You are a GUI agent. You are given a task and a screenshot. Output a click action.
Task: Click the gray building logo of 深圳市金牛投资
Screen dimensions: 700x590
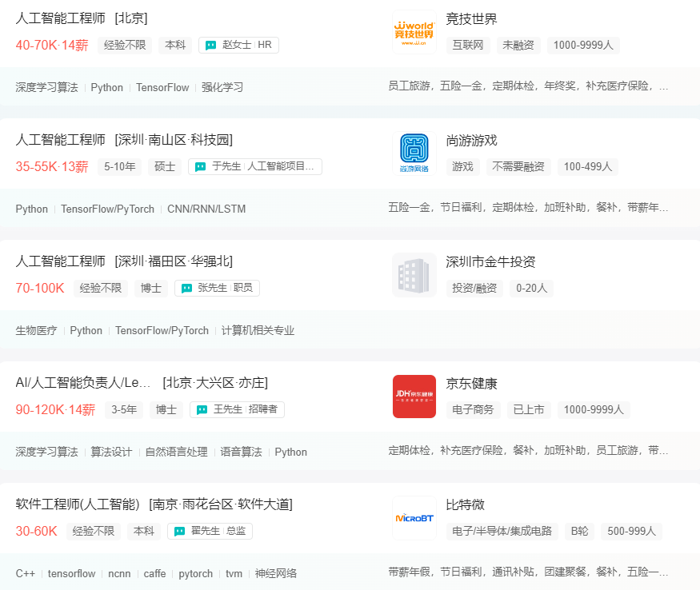(x=414, y=275)
